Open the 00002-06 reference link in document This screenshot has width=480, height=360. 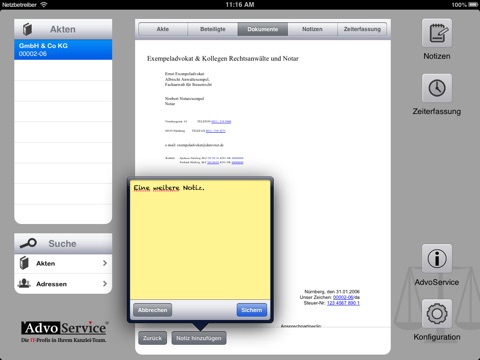coord(343,297)
